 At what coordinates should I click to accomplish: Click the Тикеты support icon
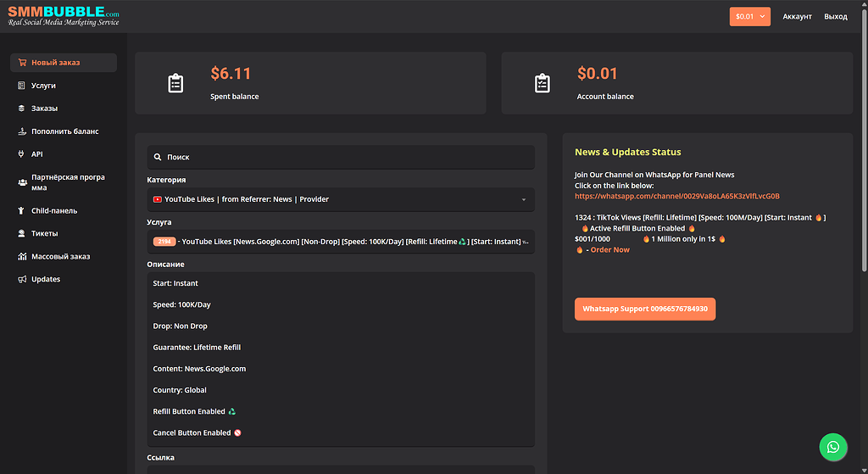(21, 234)
